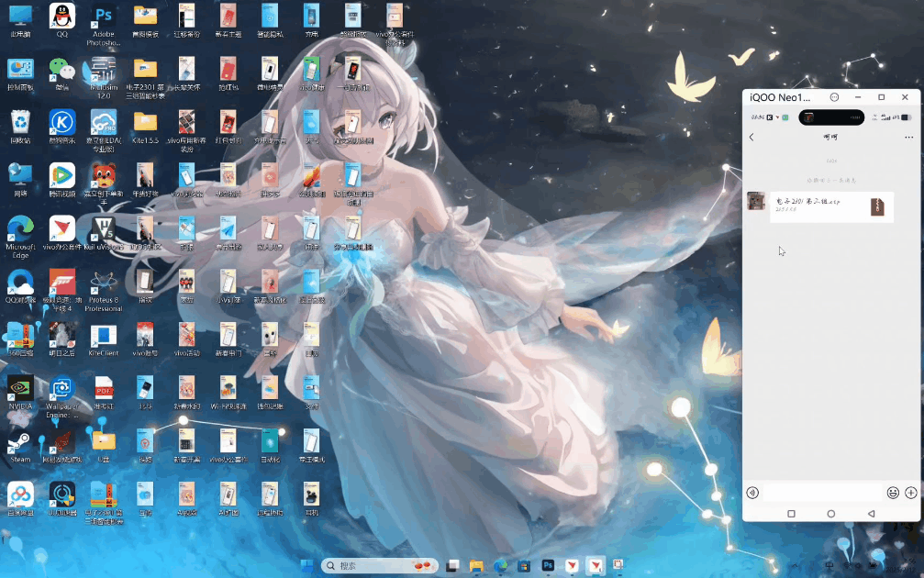Open the QQ penguin desktop icon
This screenshot has height=578, width=924.
pyautogui.click(x=61, y=17)
